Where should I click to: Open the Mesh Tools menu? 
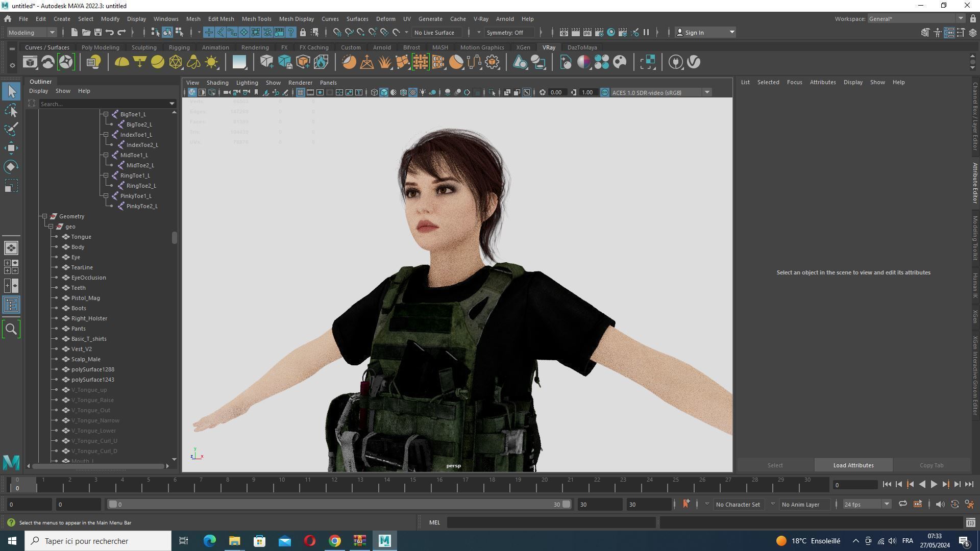click(x=256, y=19)
